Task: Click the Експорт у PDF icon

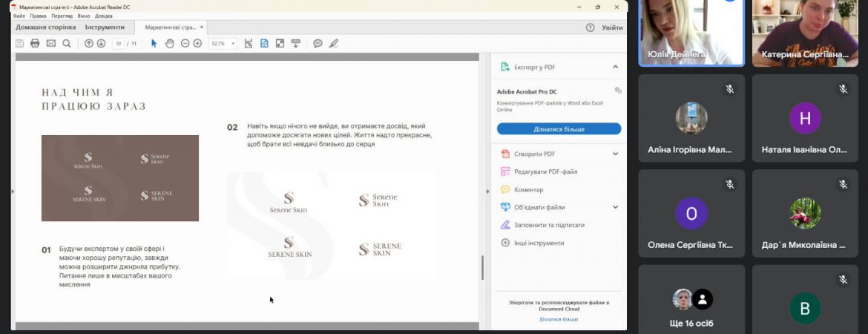Action: coord(505,67)
